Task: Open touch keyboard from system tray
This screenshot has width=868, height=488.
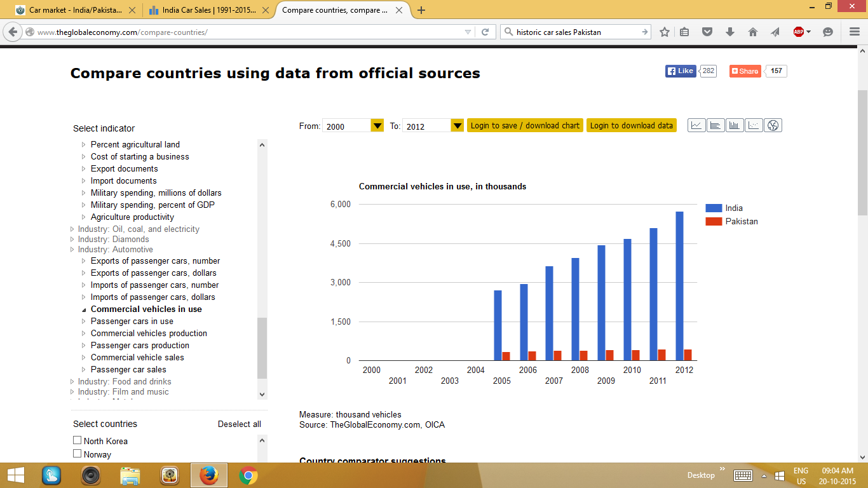Action: [743, 475]
